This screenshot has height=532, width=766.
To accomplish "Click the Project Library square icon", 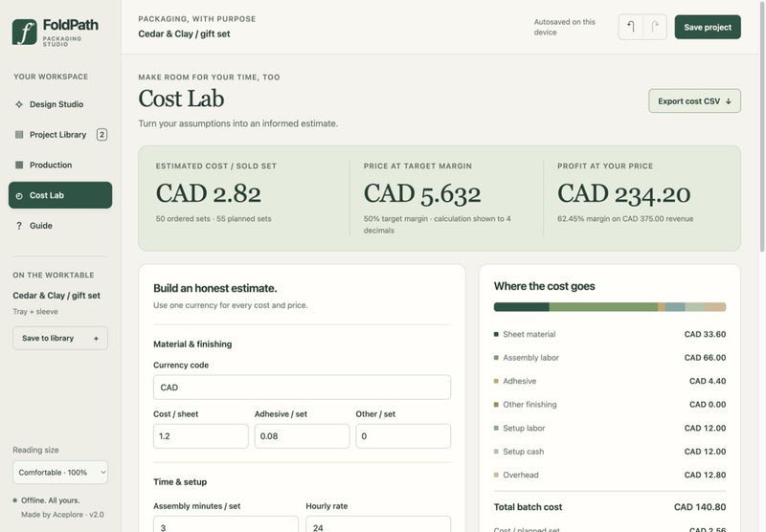I will [19, 135].
